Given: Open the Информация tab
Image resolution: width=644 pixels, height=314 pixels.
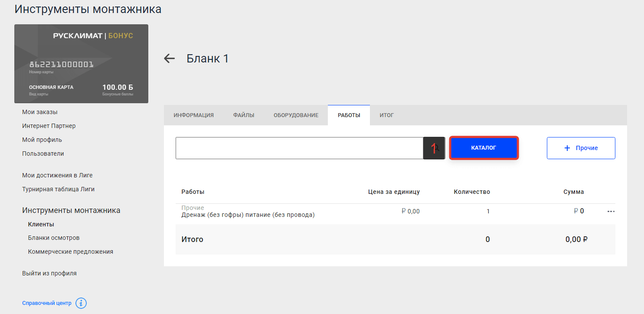Looking at the screenshot, I should click(x=194, y=115).
